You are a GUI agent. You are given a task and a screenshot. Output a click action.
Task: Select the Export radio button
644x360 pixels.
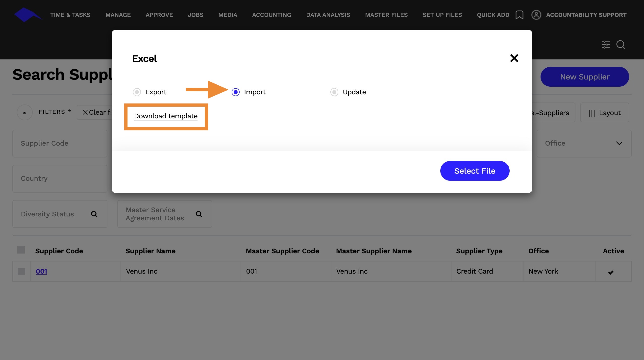[137, 92]
